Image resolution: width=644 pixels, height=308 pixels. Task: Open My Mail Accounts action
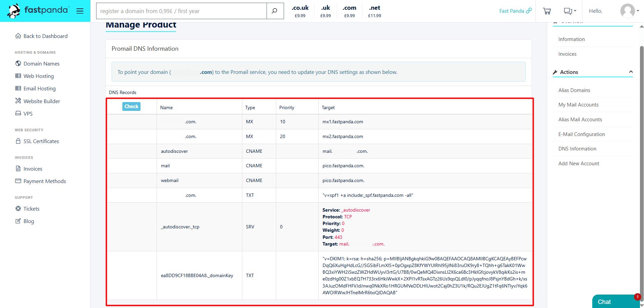pyautogui.click(x=578, y=105)
